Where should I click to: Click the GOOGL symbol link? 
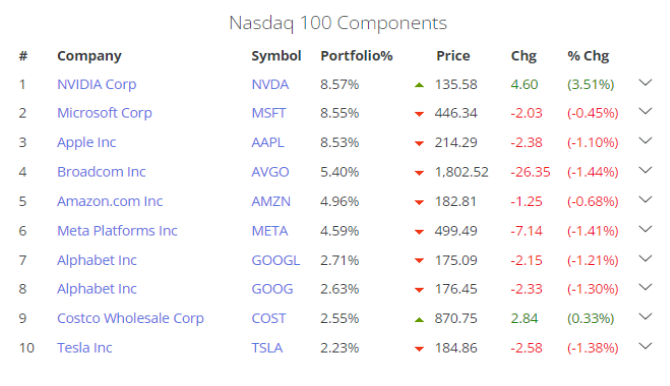tap(276, 260)
